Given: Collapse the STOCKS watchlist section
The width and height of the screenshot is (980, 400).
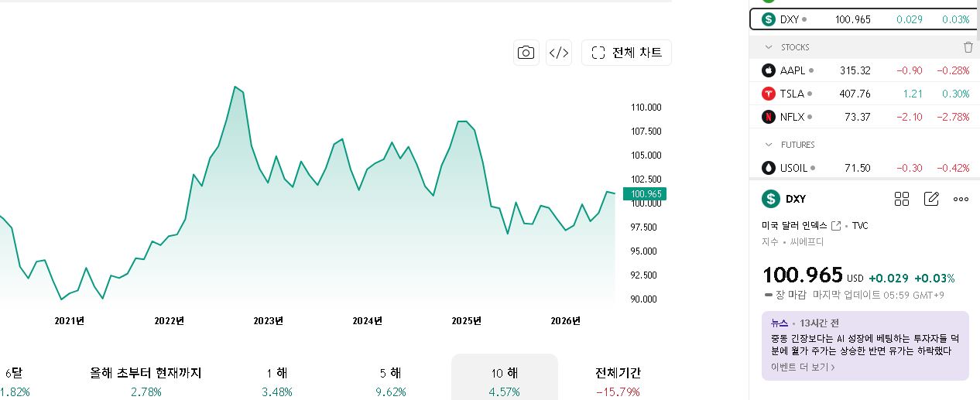Looking at the screenshot, I should [769, 47].
